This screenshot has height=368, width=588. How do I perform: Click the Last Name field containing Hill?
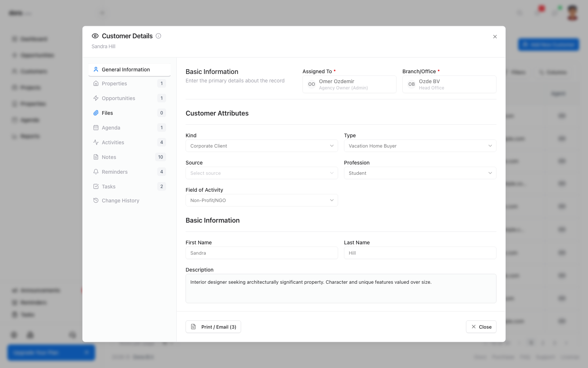pyautogui.click(x=420, y=253)
